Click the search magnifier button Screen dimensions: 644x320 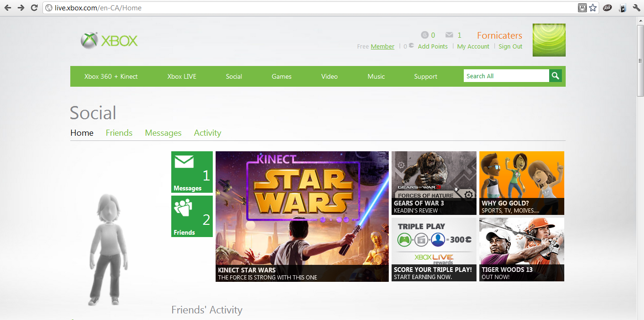[555, 76]
